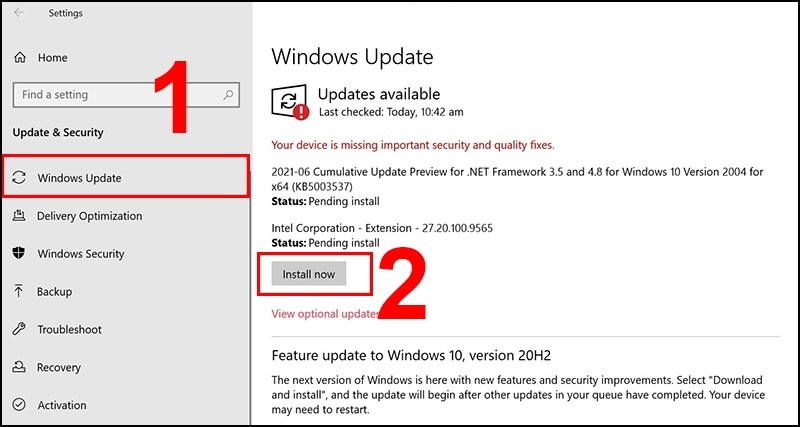The width and height of the screenshot is (800, 427).
Task: Go to Delivery Optimization section
Action: coord(89,216)
